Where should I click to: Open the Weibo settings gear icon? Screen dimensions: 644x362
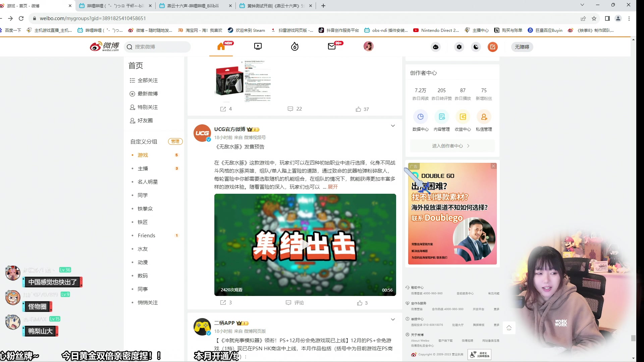pos(459,47)
